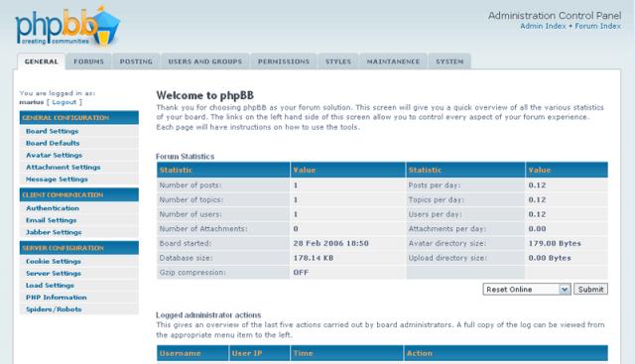Click the Posts per day label
This screenshot has height=364, width=635.
point(435,185)
